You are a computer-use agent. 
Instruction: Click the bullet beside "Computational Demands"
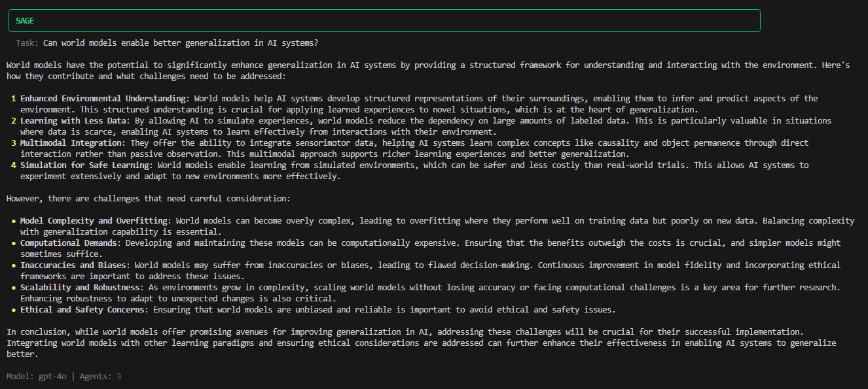[x=13, y=243]
